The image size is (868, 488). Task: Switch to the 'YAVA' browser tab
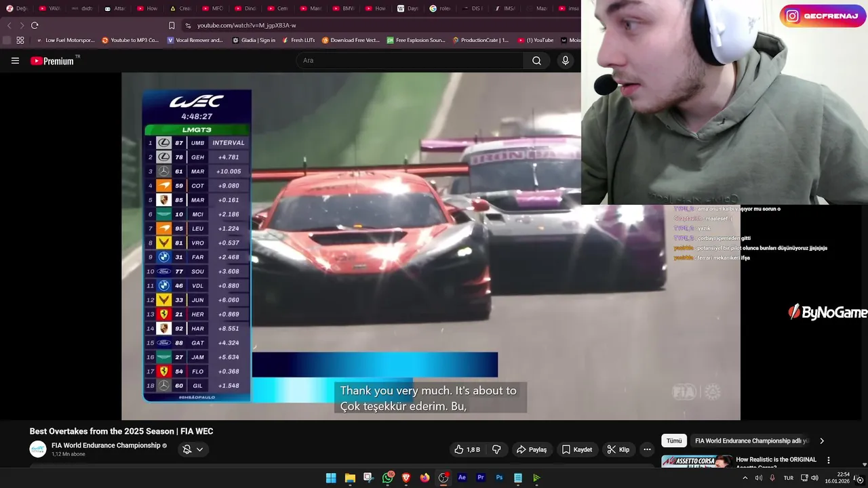click(50, 9)
